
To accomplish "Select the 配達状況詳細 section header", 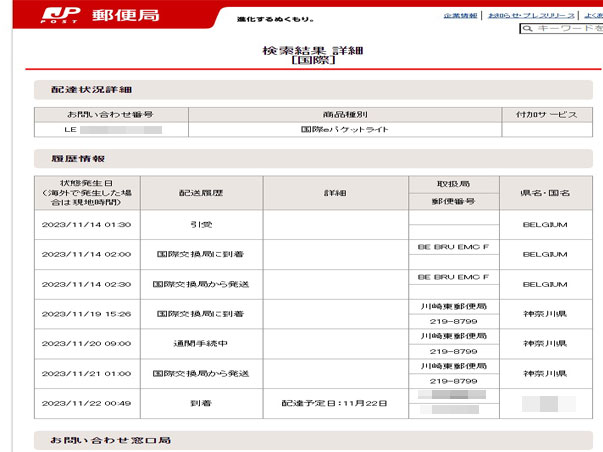I will click(86, 90).
